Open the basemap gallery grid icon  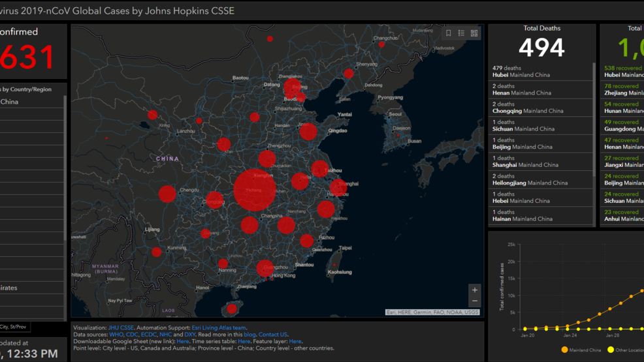(x=474, y=33)
